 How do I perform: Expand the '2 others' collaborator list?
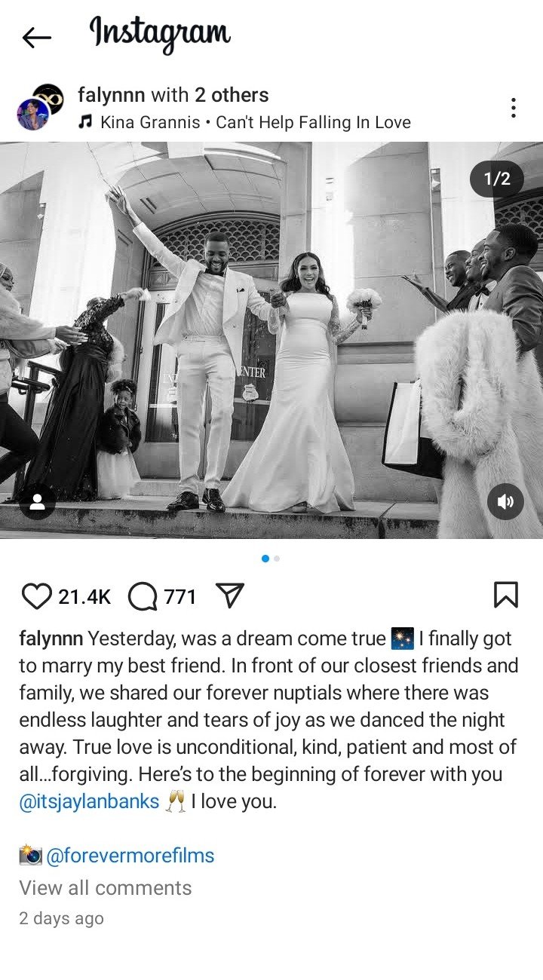pos(232,95)
